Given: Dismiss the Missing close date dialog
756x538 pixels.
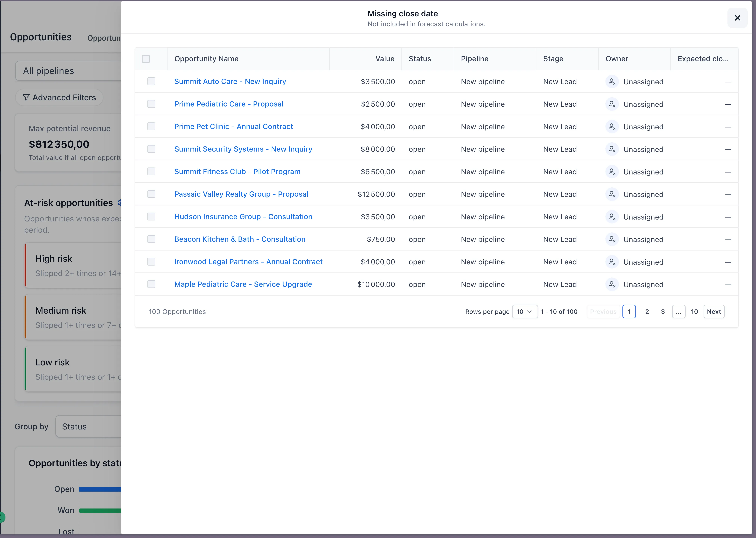Looking at the screenshot, I should click(x=737, y=18).
